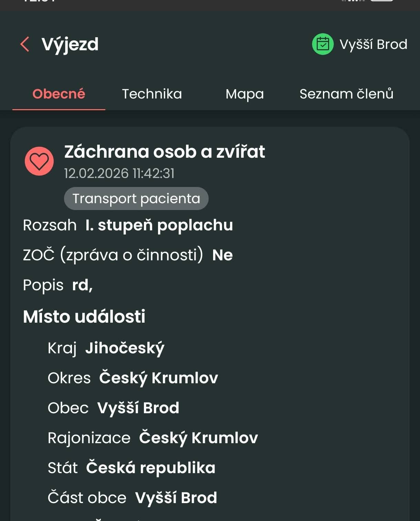
Task: Tap the Transport pacienta tag
Action: click(x=136, y=199)
